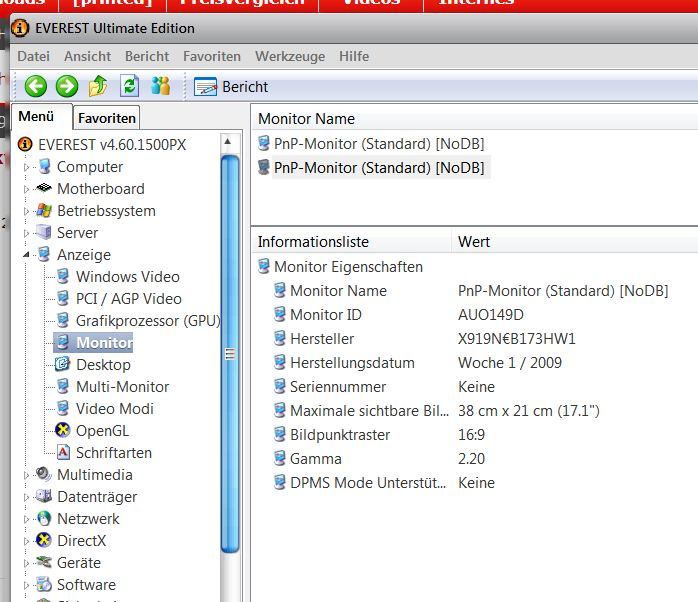Select Multi-Monitor in the tree
This screenshot has width=698, height=602.
(x=122, y=386)
